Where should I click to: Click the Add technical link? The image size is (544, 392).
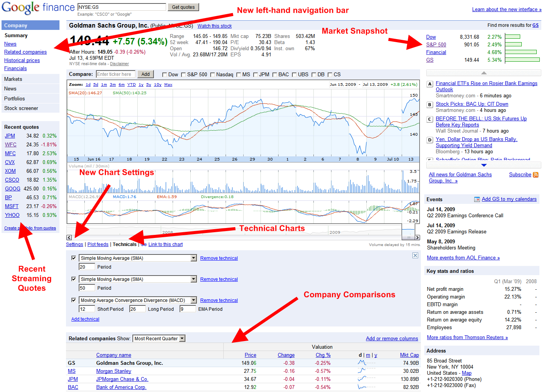[85, 319]
